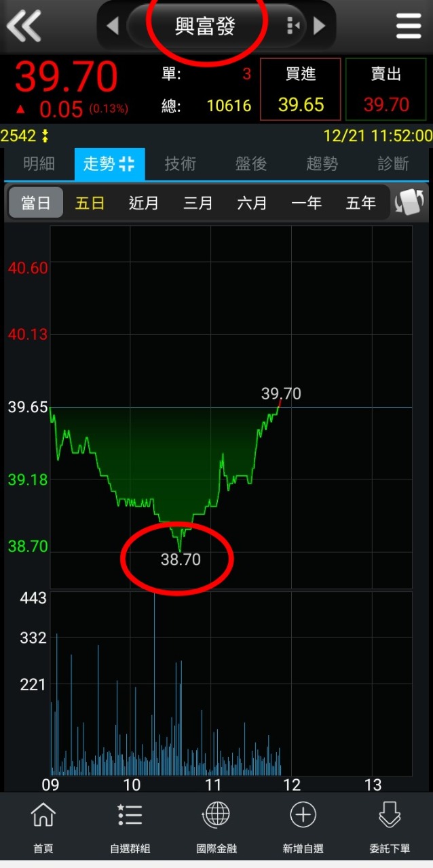Image resolution: width=433 pixels, height=868 pixels.
Task: Go to previous stock with left arrow
Action: click(113, 26)
